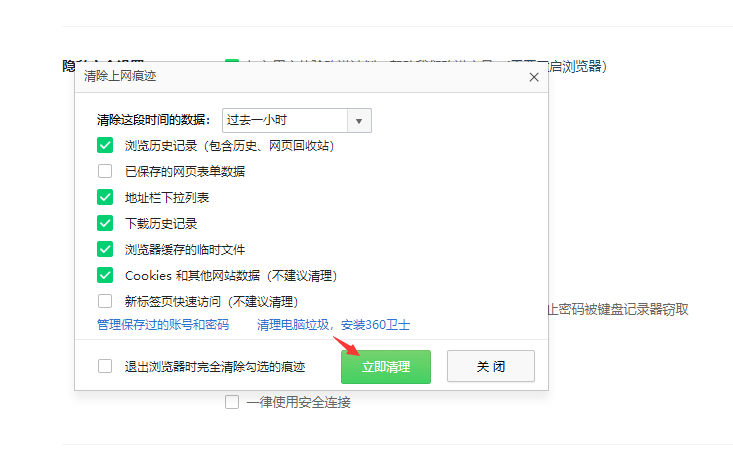Enable 已保存的网页表单数据 checkbox
Screen dimensions: 733x462
[x=105, y=171]
